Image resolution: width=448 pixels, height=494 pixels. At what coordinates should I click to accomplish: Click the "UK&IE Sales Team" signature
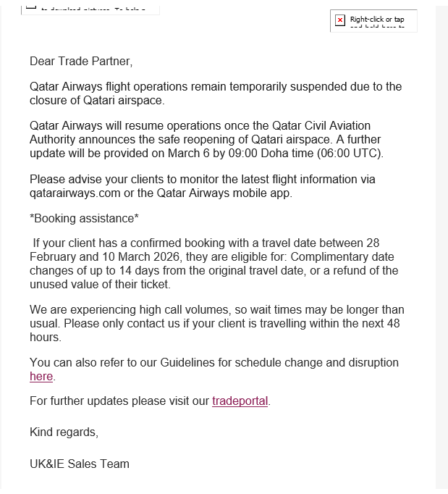coord(80,464)
